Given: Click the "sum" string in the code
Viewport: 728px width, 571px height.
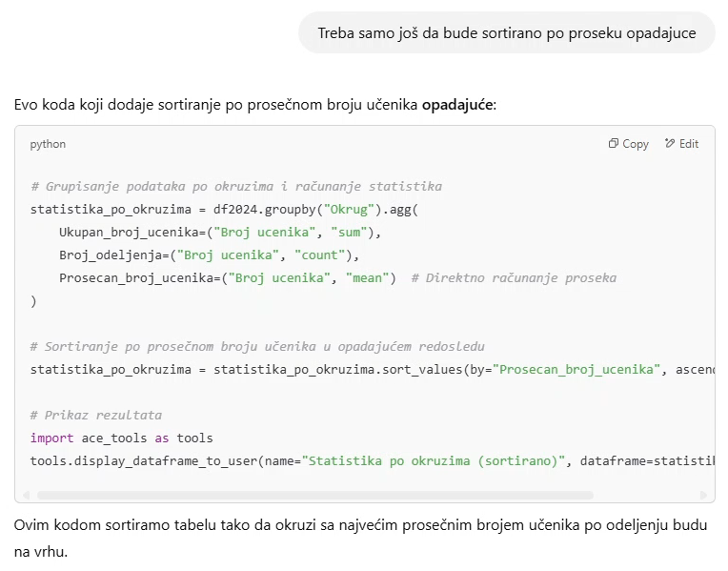Looking at the screenshot, I should click(x=349, y=233).
